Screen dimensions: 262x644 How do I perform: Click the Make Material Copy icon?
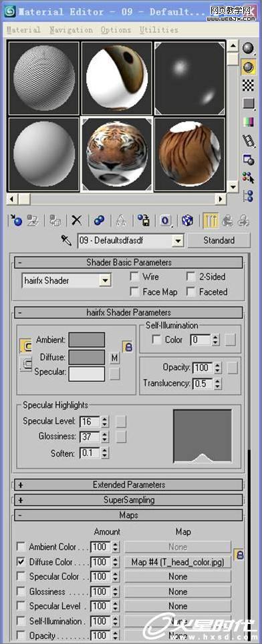[99, 220]
